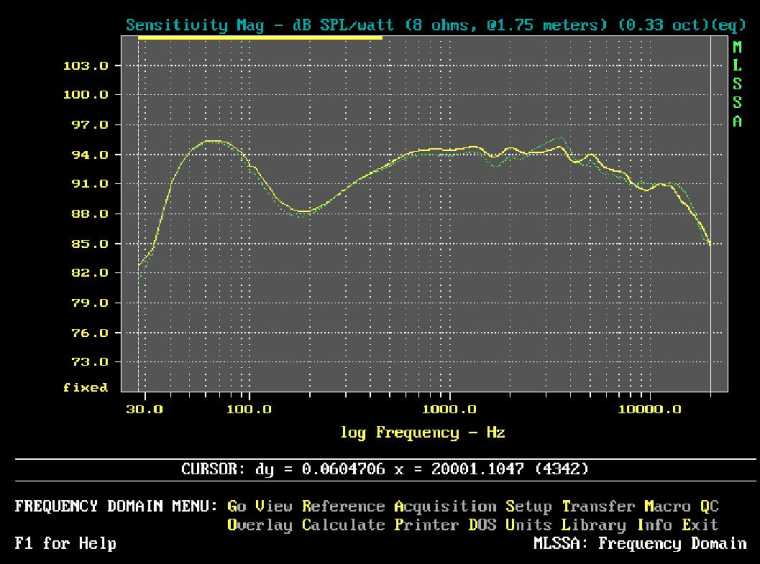This screenshot has height=564, width=760.
Task: Click the CURSOR readout line
Action: (x=384, y=468)
